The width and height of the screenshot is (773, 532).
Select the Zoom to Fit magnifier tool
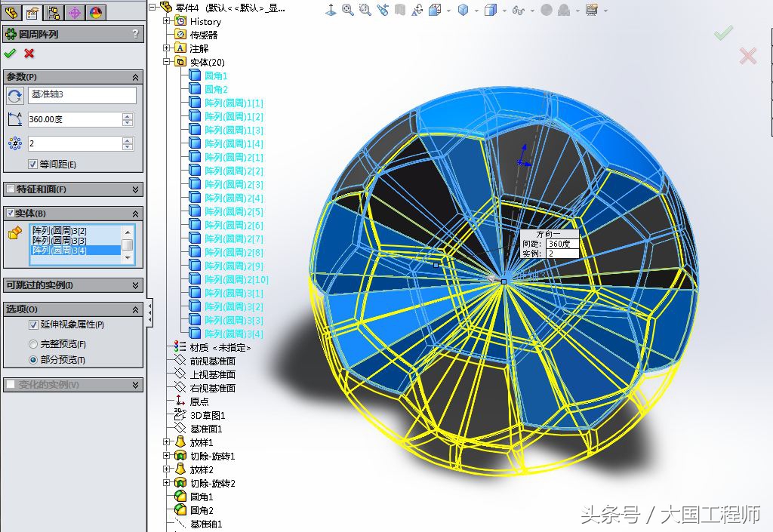click(347, 10)
